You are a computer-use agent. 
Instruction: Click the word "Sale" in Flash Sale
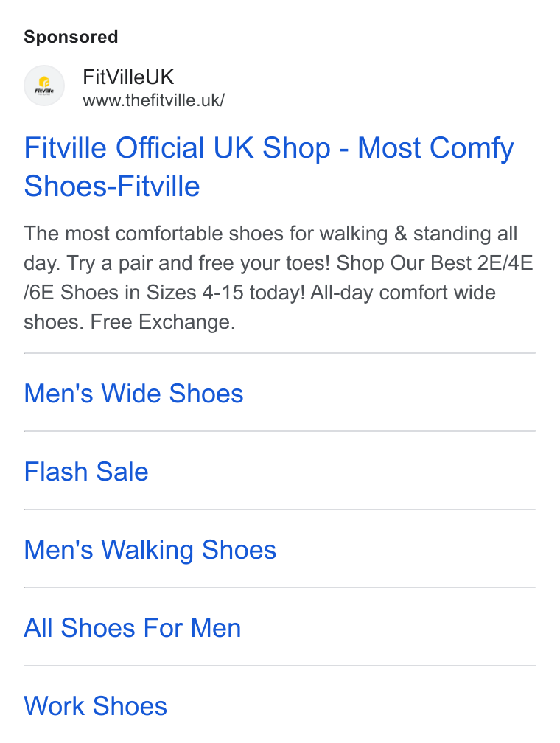[x=122, y=472]
